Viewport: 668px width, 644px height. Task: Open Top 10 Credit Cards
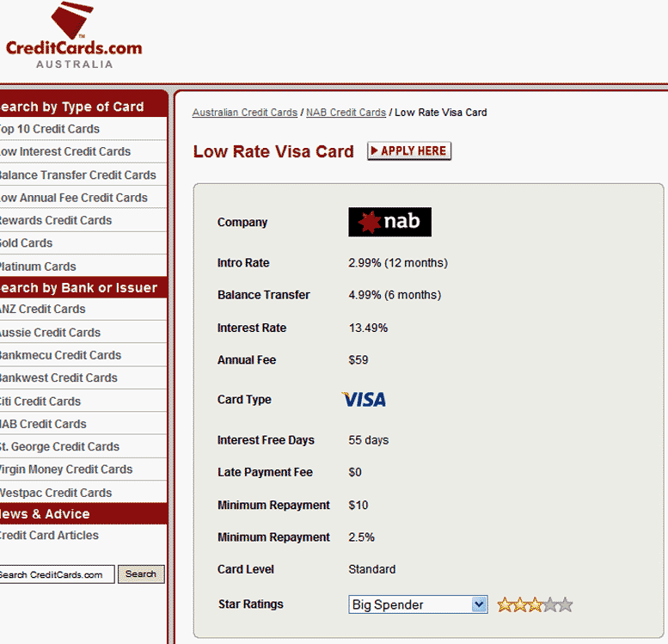click(x=49, y=129)
